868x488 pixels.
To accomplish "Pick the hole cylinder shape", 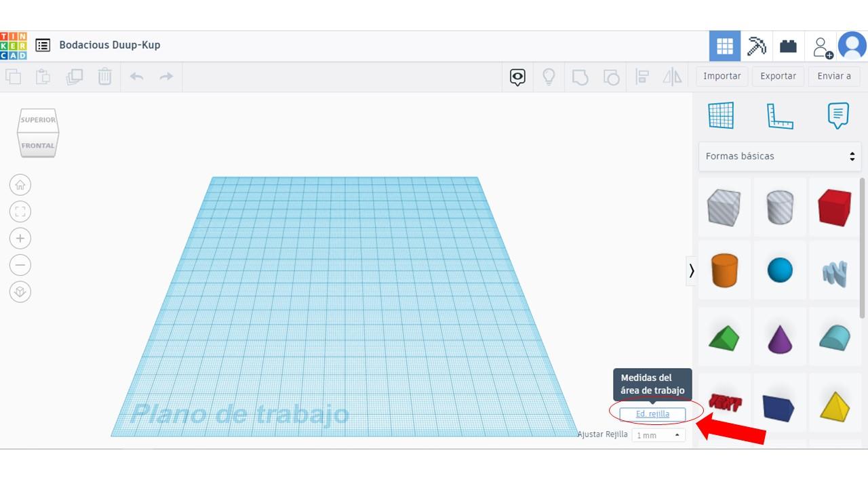I will click(780, 207).
